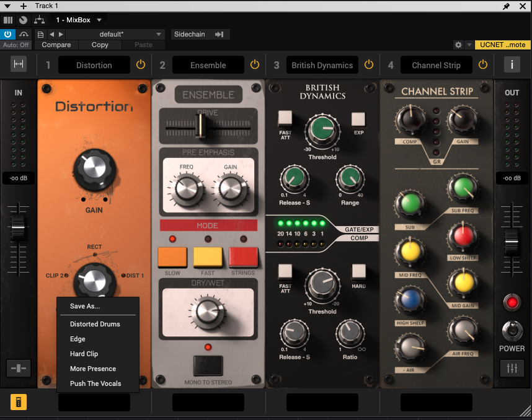Click the automation curve icon next to power
532x420 pixels.
(24, 34)
